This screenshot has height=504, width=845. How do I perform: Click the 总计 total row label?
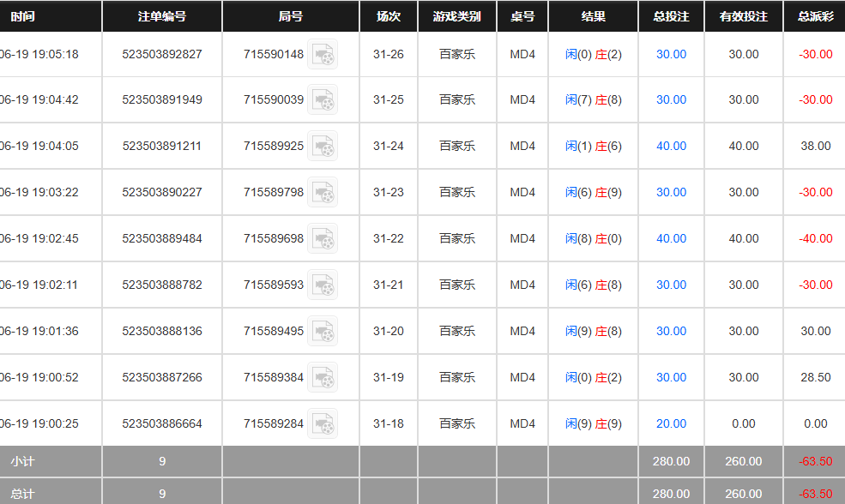pos(22,494)
